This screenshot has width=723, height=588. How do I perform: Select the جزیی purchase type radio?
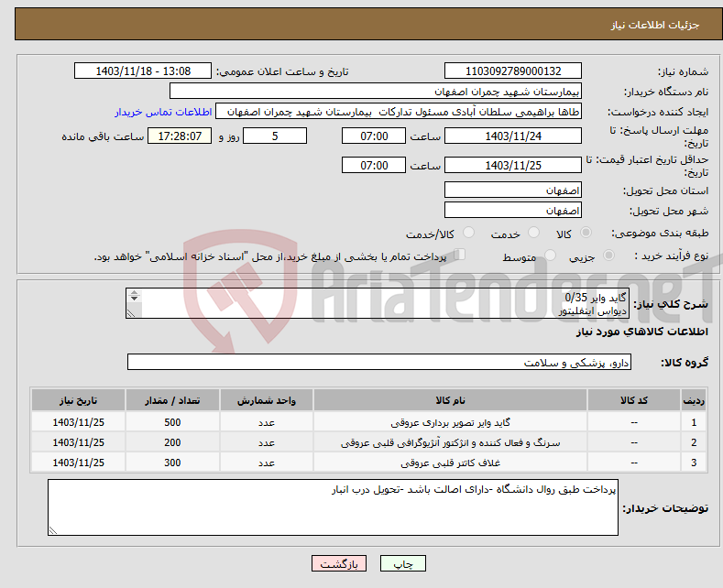pyautogui.click(x=608, y=256)
